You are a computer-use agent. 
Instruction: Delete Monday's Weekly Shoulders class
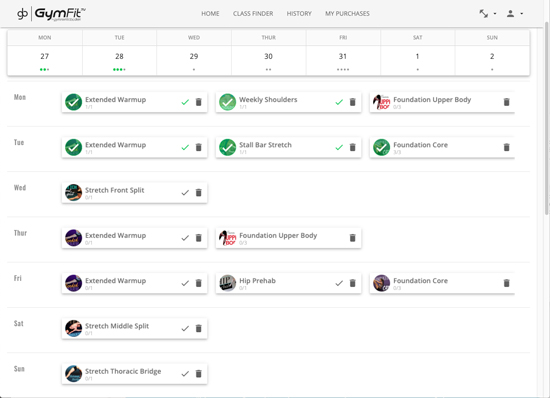(x=353, y=102)
